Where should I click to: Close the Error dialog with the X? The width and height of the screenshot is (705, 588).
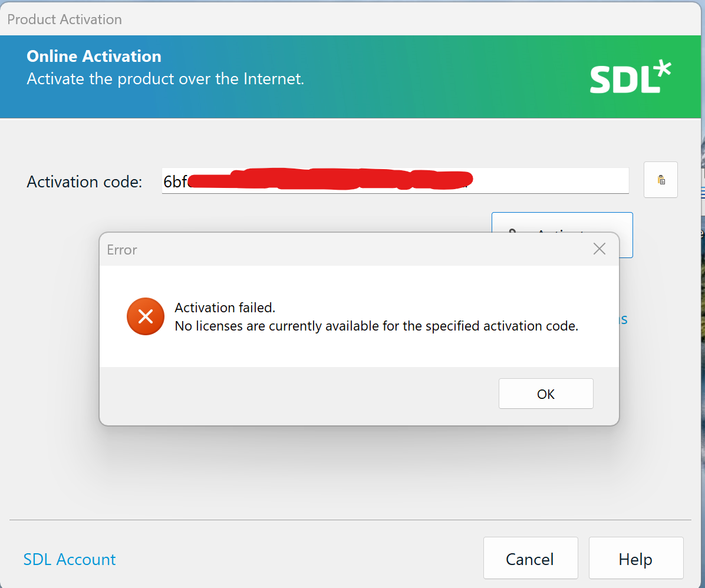599,249
